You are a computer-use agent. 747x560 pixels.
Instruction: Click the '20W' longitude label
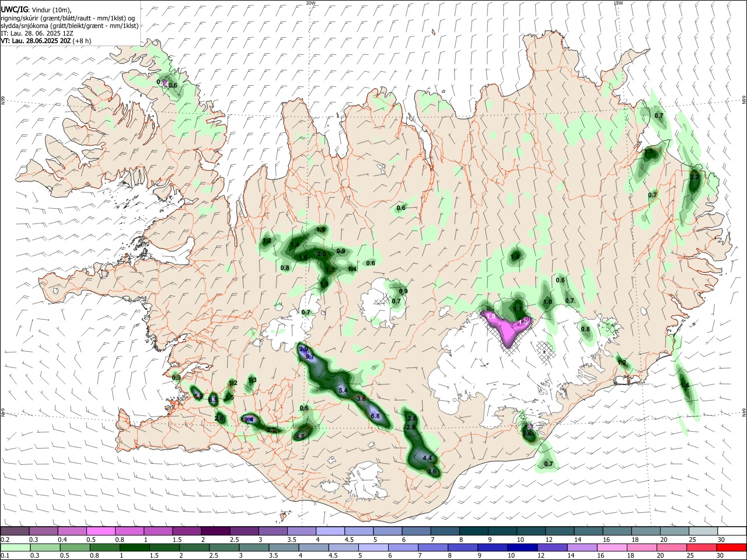point(310,3)
